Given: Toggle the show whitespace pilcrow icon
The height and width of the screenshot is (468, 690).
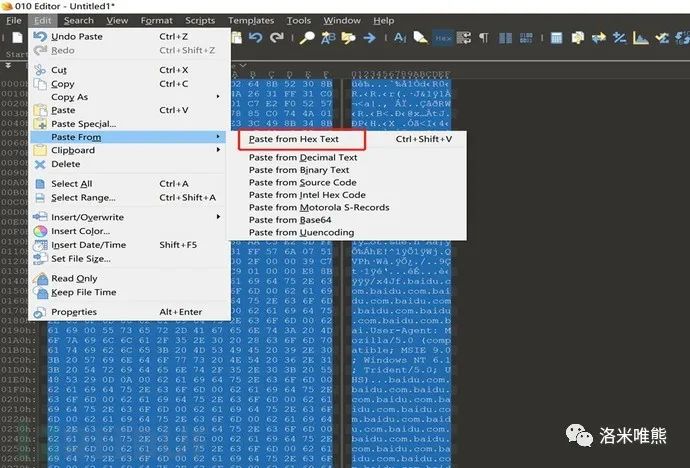Looking at the screenshot, I should [484, 38].
